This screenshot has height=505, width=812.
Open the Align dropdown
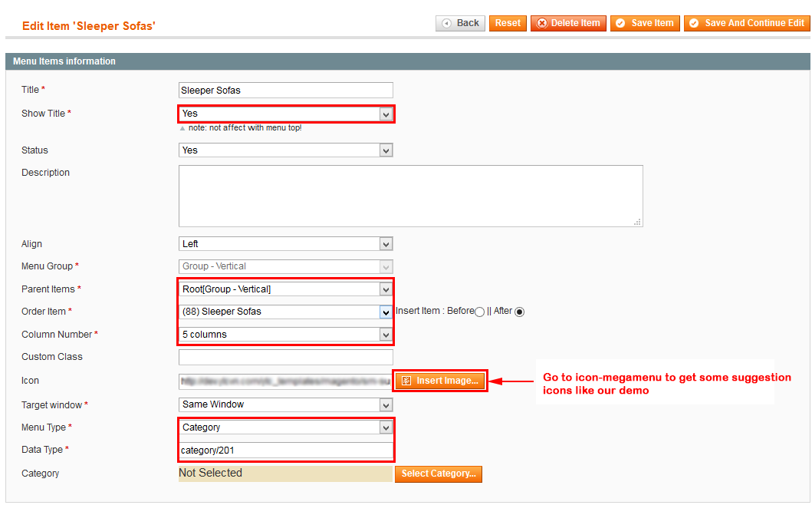(286, 244)
